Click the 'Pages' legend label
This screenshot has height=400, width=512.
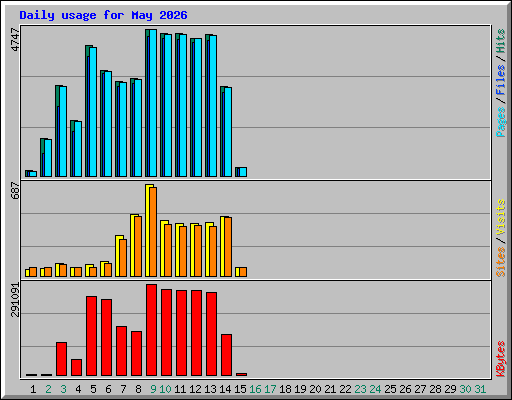500,122
